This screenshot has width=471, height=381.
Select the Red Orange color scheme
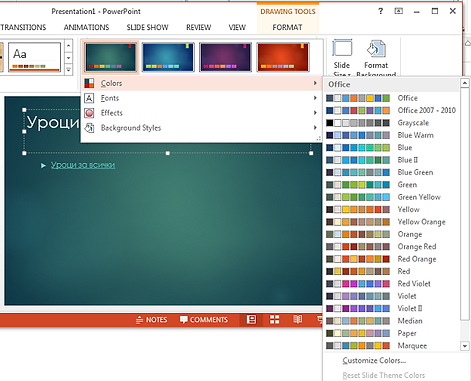pos(392,259)
